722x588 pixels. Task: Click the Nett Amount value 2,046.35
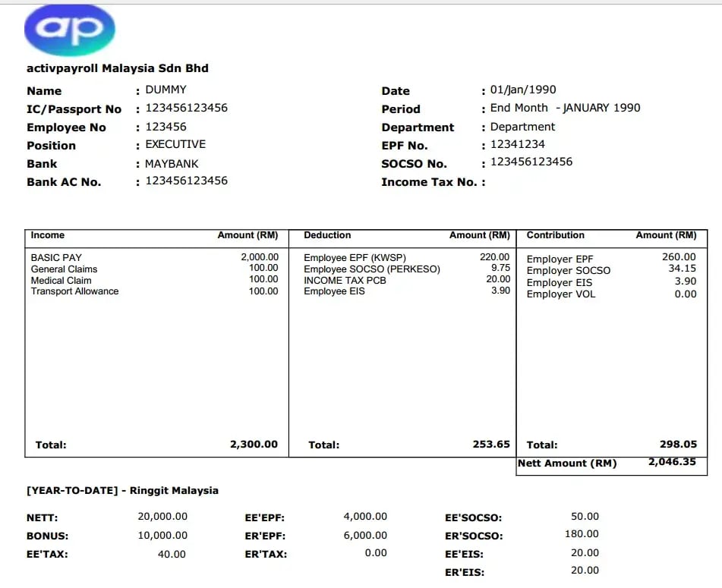point(672,461)
